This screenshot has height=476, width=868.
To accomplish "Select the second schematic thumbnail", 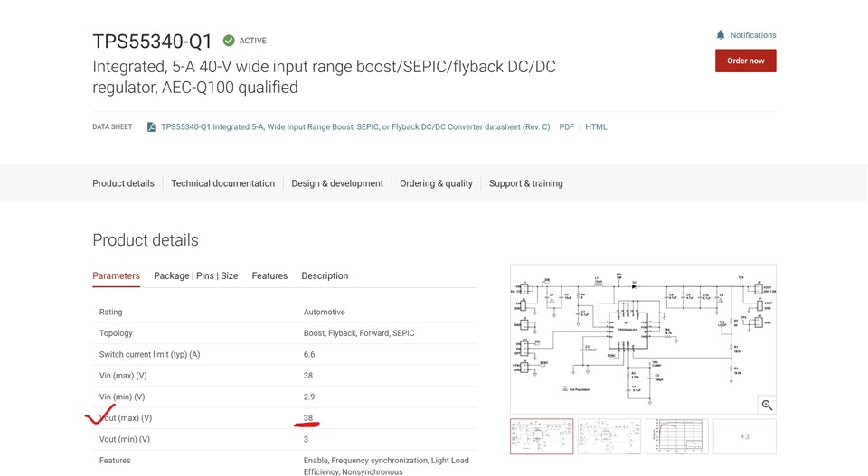I will click(609, 437).
